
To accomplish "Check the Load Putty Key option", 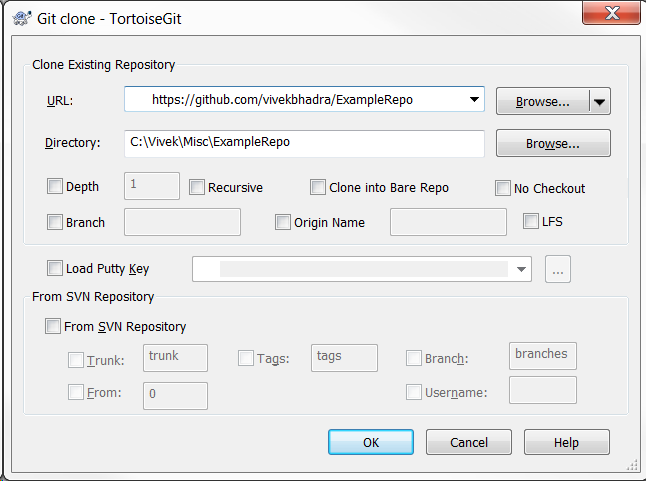I will click(55, 268).
